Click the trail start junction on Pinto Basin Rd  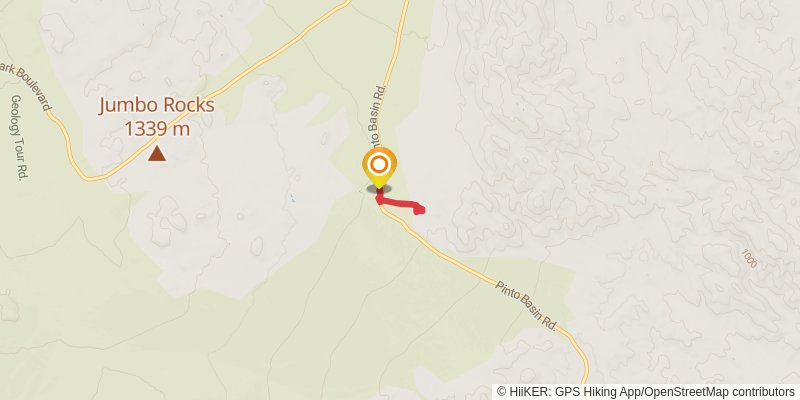[x=380, y=200]
